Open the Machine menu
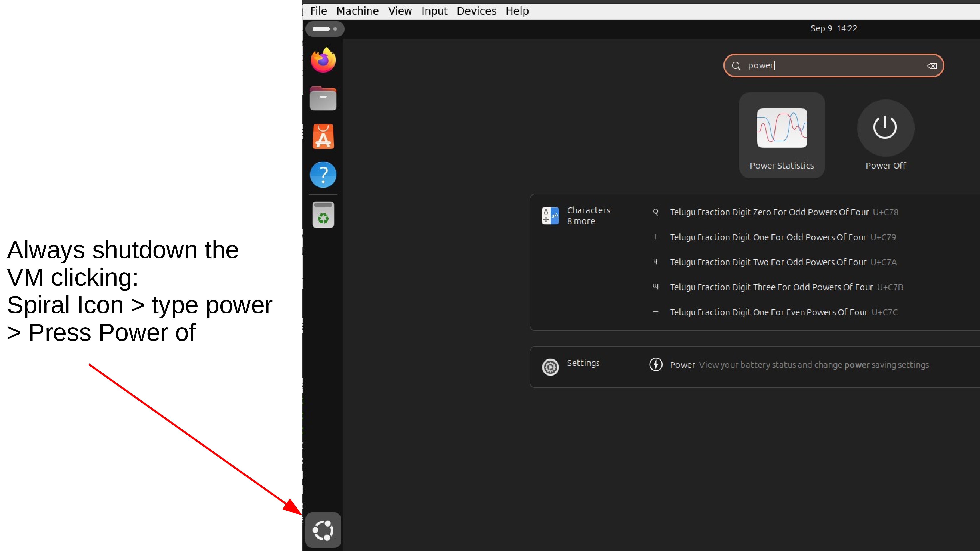The image size is (980, 551). (357, 11)
